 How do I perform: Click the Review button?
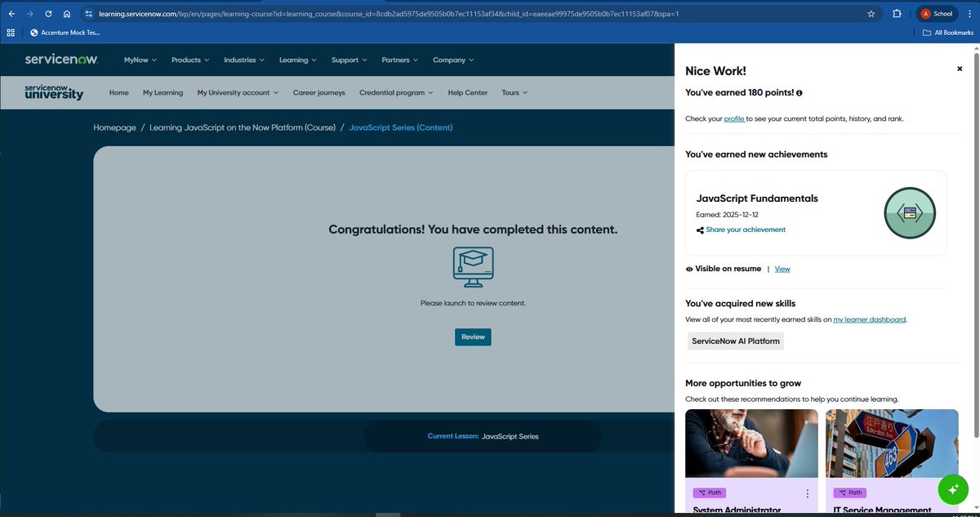tap(473, 336)
